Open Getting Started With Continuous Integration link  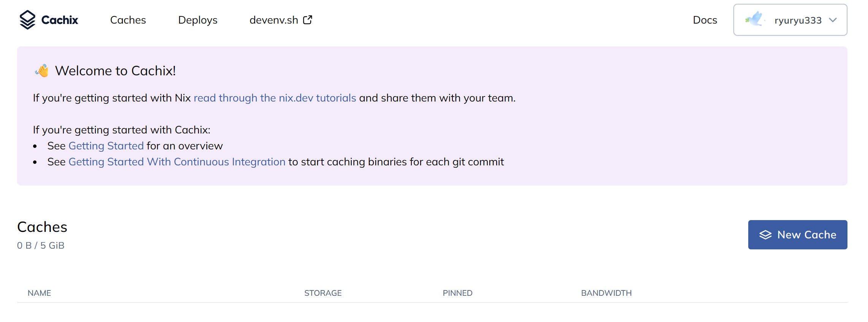point(177,162)
